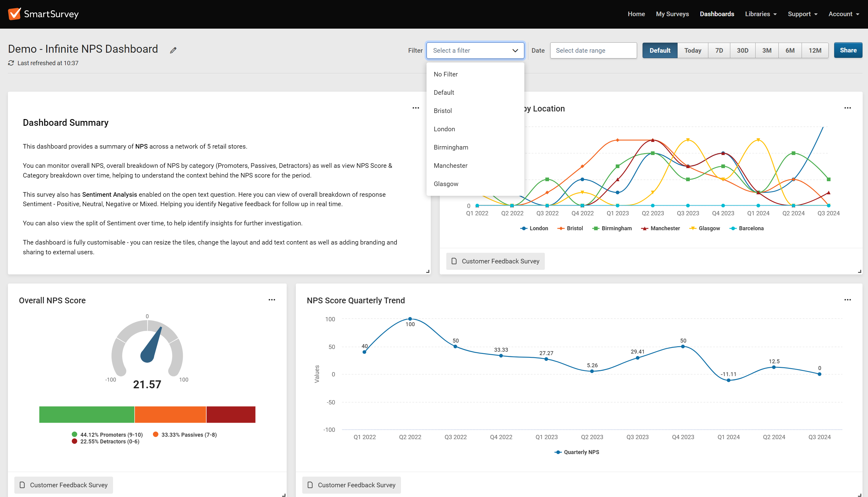Open the NPS by Location tile options menu

pos(848,108)
